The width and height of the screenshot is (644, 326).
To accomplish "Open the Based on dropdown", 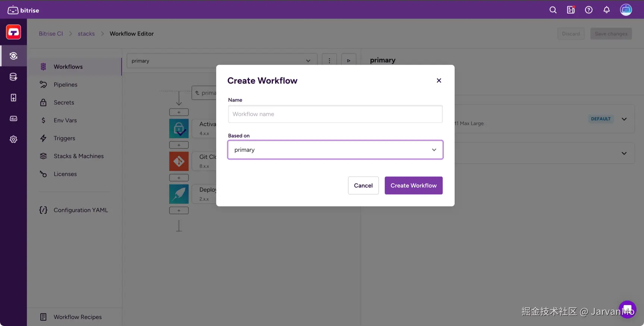I will point(335,150).
